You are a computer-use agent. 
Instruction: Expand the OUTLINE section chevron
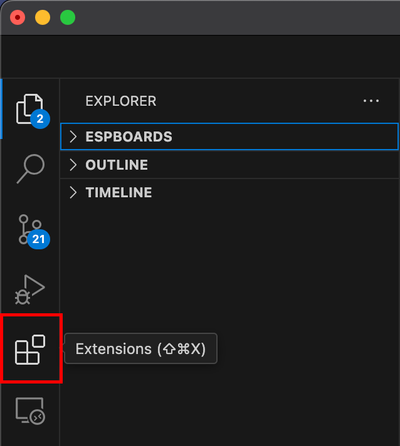click(x=73, y=165)
